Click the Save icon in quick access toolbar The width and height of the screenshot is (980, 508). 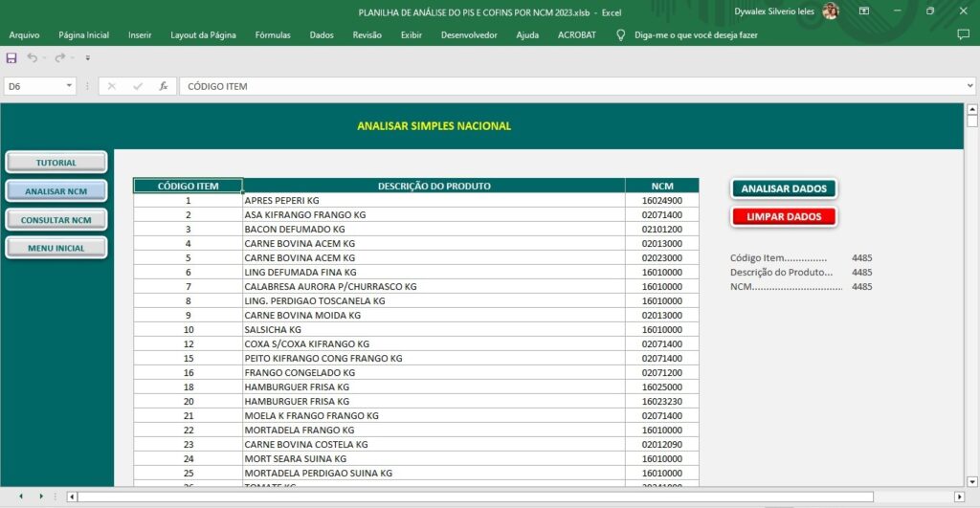pyautogui.click(x=11, y=58)
